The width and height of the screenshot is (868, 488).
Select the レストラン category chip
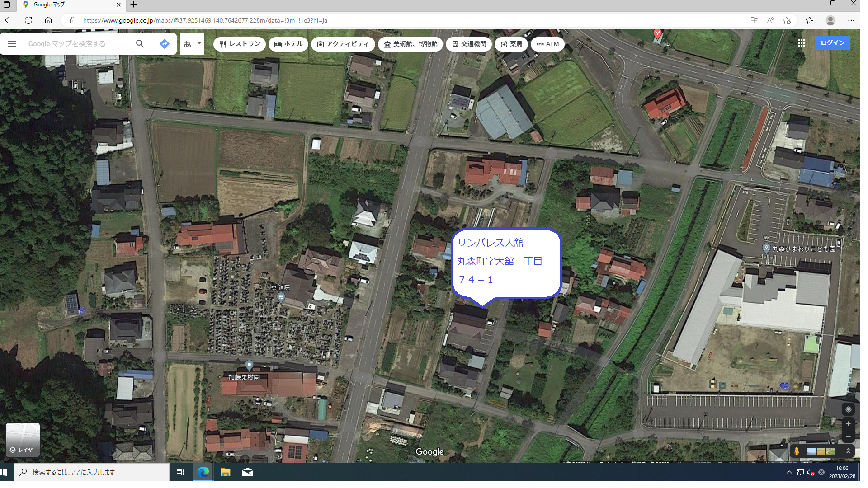coord(240,44)
